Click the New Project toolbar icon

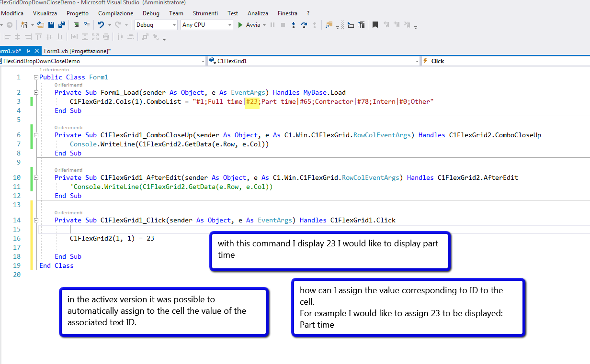pyautogui.click(x=24, y=25)
